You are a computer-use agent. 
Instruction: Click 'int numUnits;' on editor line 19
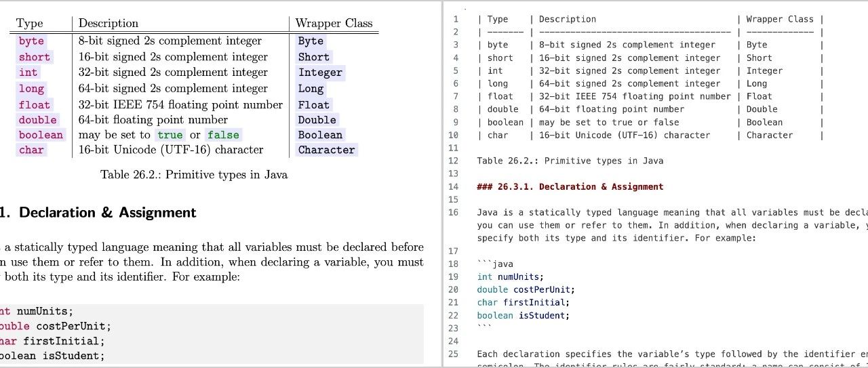pos(511,277)
